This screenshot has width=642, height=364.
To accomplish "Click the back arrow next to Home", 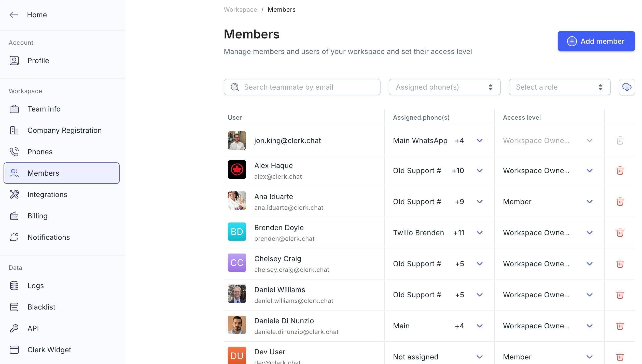I will coord(14,15).
